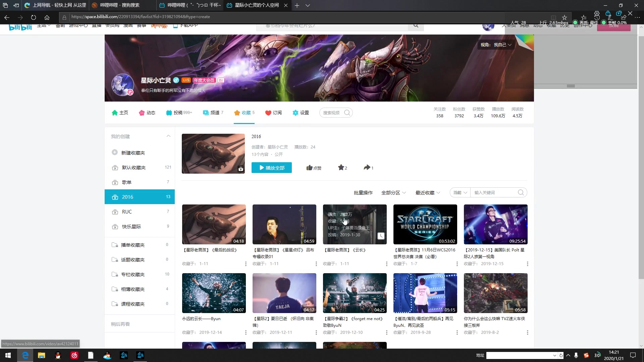Open File Explorer from taskbar
This screenshot has width=644, height=362.
click(41, 355)
